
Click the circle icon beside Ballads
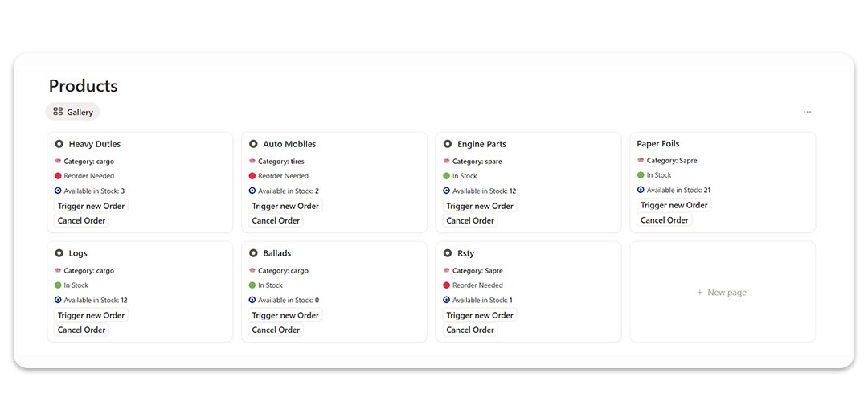coord(253,253)
